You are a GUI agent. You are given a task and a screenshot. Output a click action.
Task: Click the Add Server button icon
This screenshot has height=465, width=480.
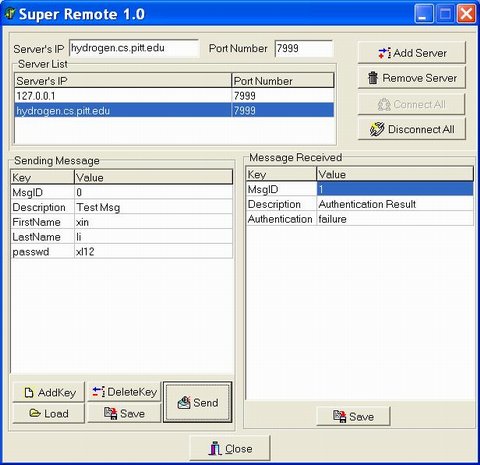click(384, 53)
